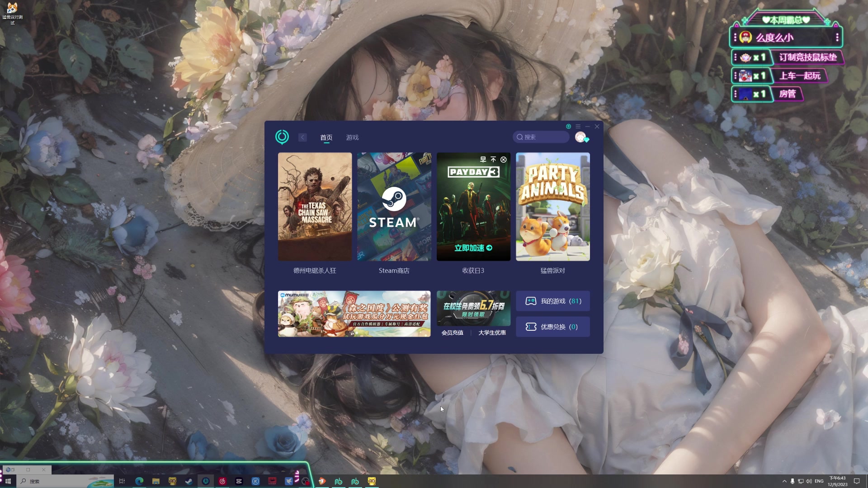Click the desktop shortcut icon on Payday 3 card

(483, 160)
